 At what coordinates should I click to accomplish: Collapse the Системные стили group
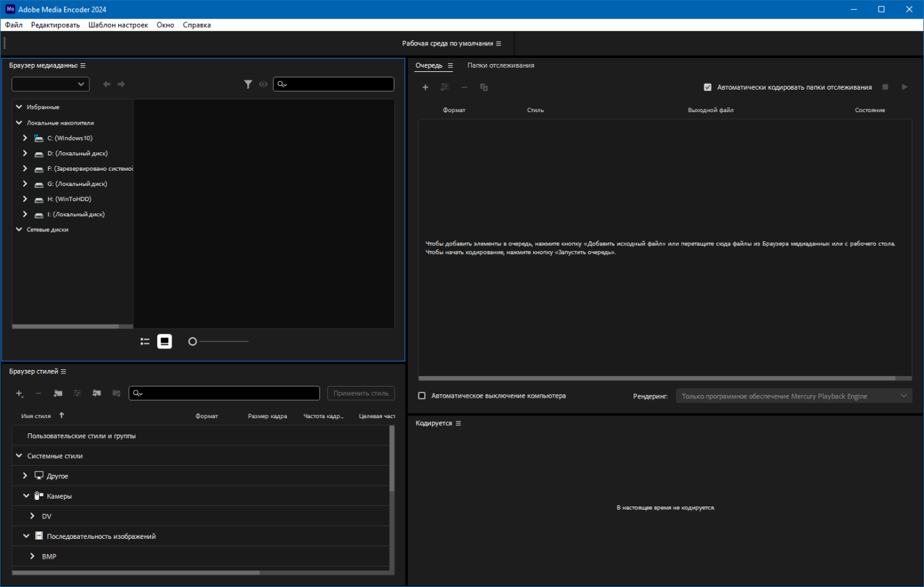coord(19,456)
